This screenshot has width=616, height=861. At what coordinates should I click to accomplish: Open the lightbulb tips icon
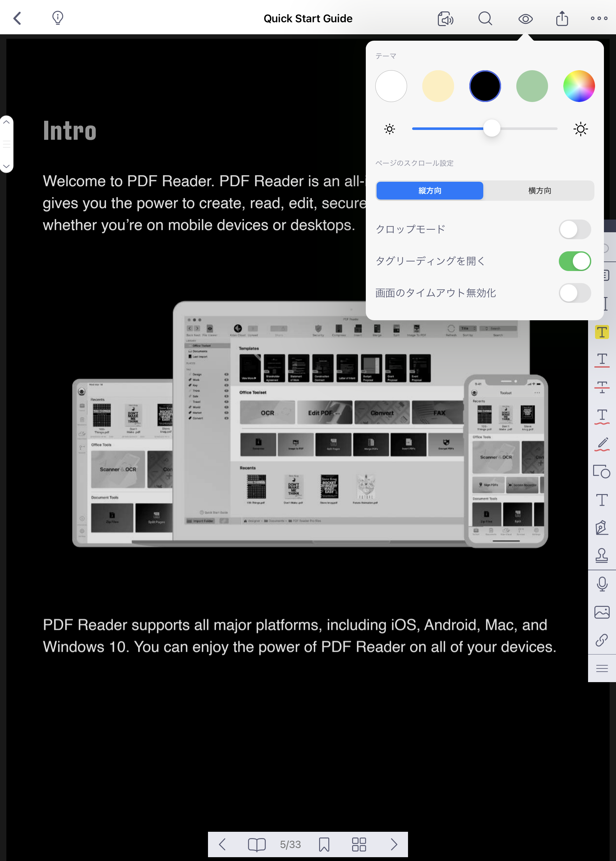(x=58, y=18)
